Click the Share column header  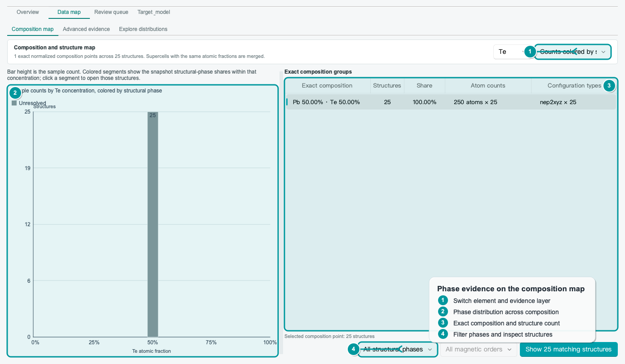[x=424, y=85]
